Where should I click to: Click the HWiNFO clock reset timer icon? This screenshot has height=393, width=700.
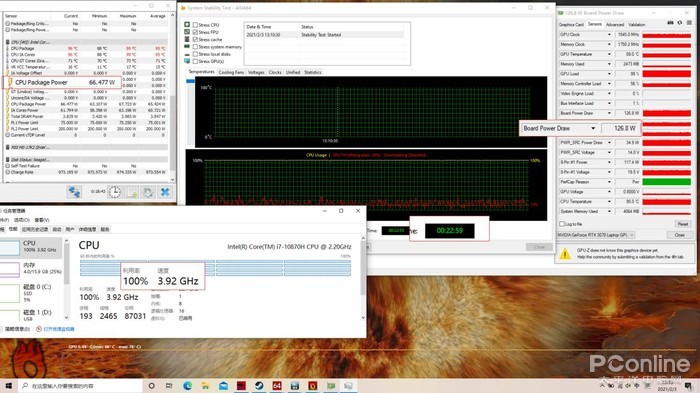tap(115, 192)
